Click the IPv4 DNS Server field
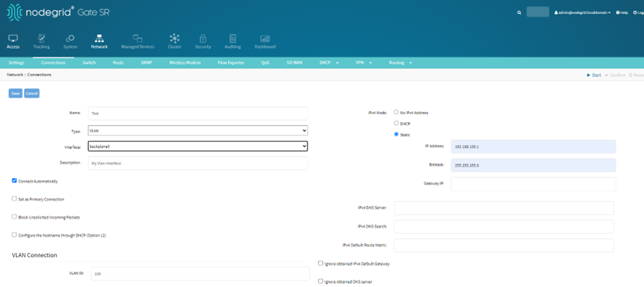This screenshot has width=644, height=287. coord(504,209)
